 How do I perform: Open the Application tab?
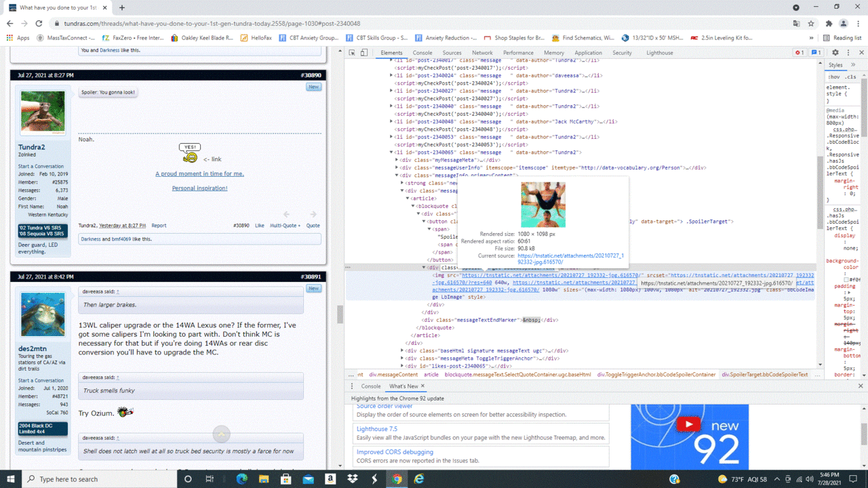(x=588, y=53)
